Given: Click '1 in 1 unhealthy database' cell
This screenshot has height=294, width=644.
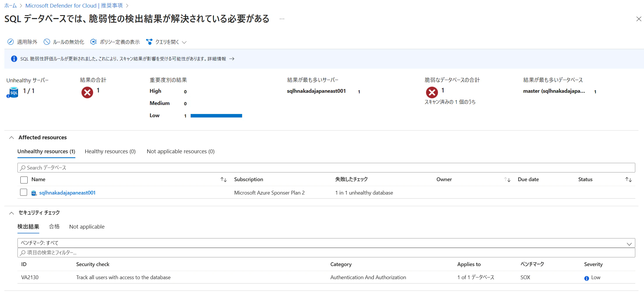Looking at the screenshot, I should click(364, 193).
